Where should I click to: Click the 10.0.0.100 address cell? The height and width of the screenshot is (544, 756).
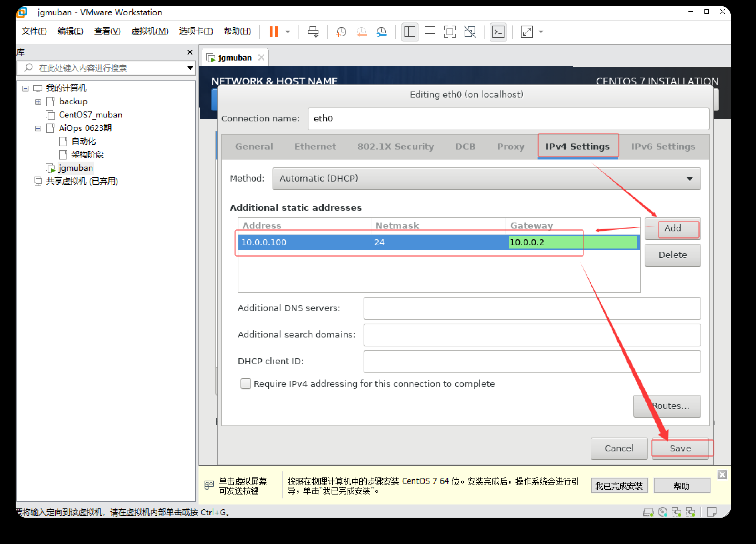[x=305, y=242]
